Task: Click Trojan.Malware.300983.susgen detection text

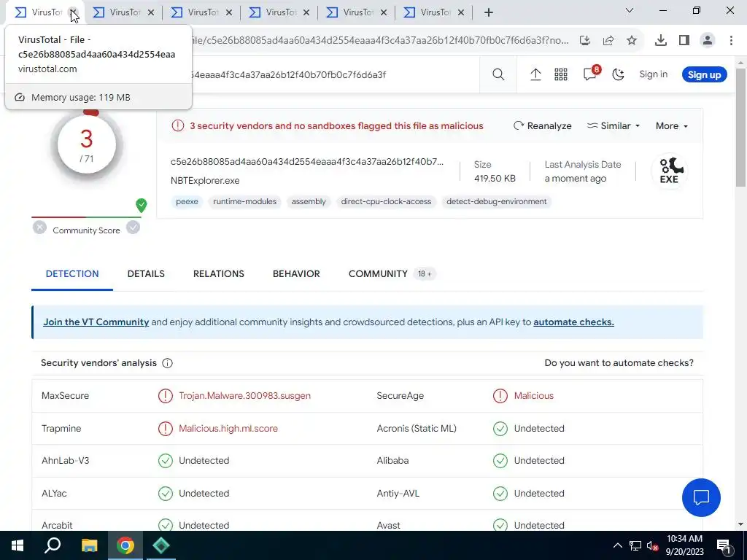Action: click(244, 396)
